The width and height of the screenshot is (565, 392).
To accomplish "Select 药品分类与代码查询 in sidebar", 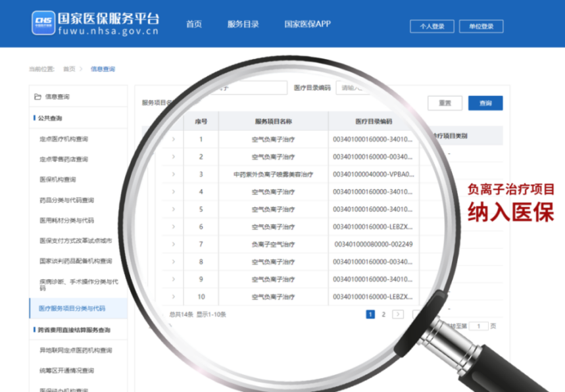I will [x=66, y=200].
